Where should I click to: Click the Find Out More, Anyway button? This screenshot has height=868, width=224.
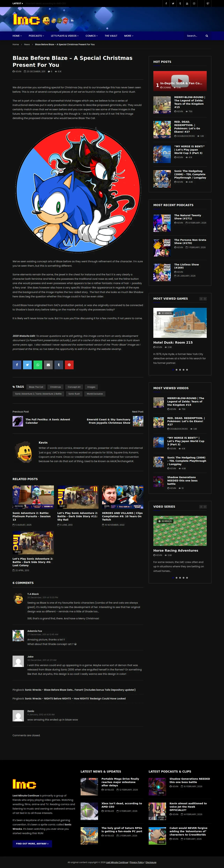point(32,844)
